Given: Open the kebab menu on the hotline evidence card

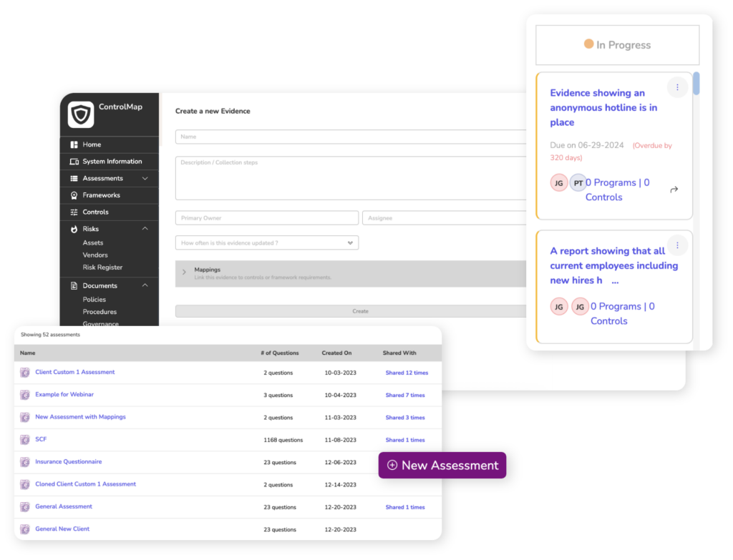Looking at the screenshot, I should tap(677, 87).
